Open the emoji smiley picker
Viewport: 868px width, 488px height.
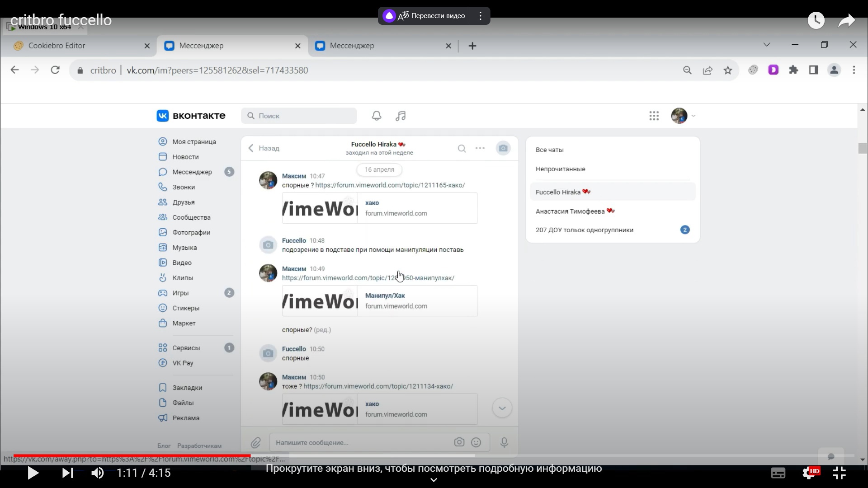pos(476,442)
